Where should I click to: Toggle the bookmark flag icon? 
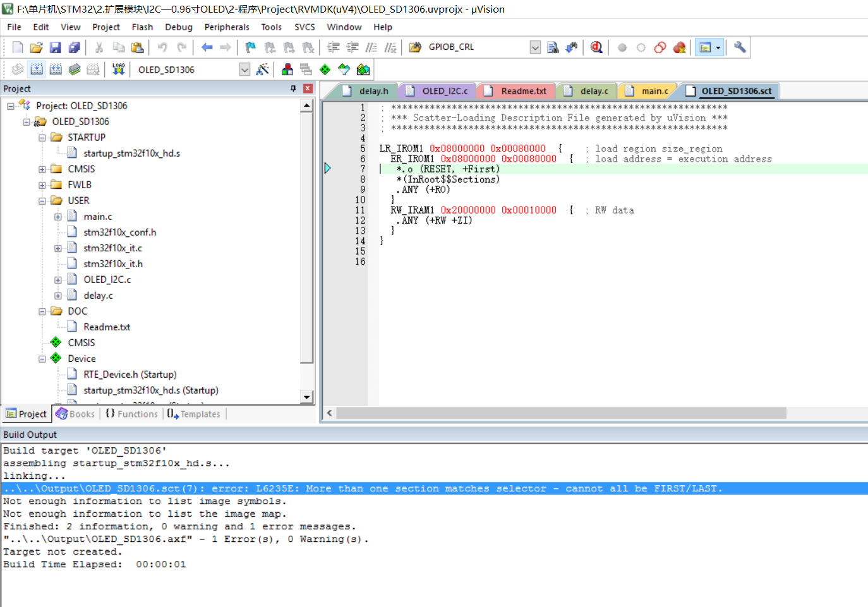tap(250, 47)
